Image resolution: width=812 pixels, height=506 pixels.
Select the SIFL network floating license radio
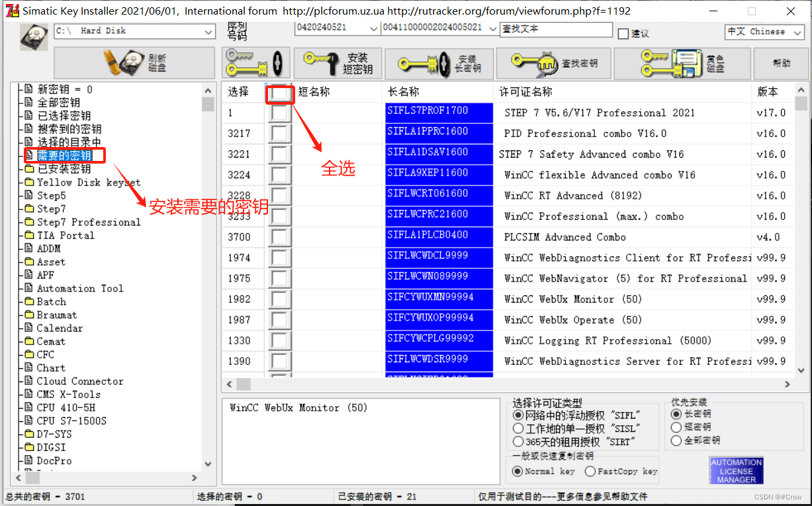pyautogui.click(x=518, y=415)
